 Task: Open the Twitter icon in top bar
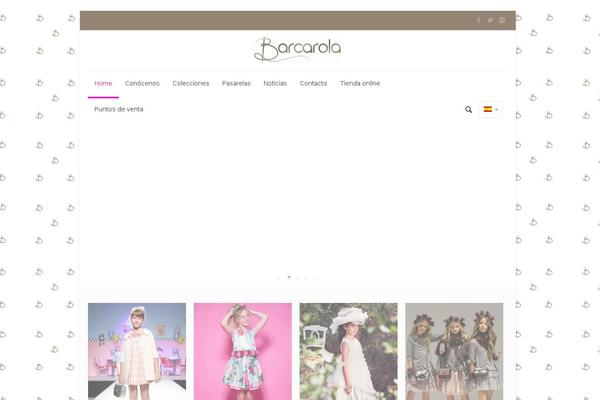tap(490, 20)
